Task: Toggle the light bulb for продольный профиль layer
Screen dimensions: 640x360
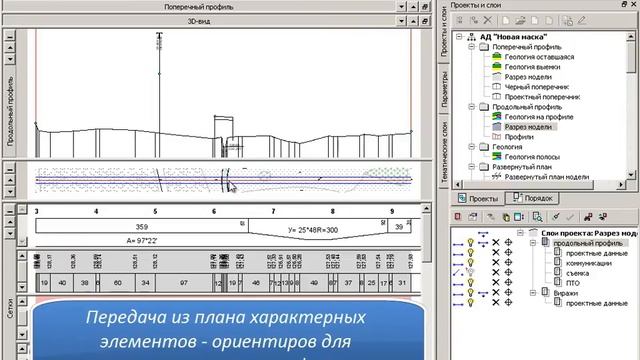Action: pyautogui.click(x=471, y=242)
